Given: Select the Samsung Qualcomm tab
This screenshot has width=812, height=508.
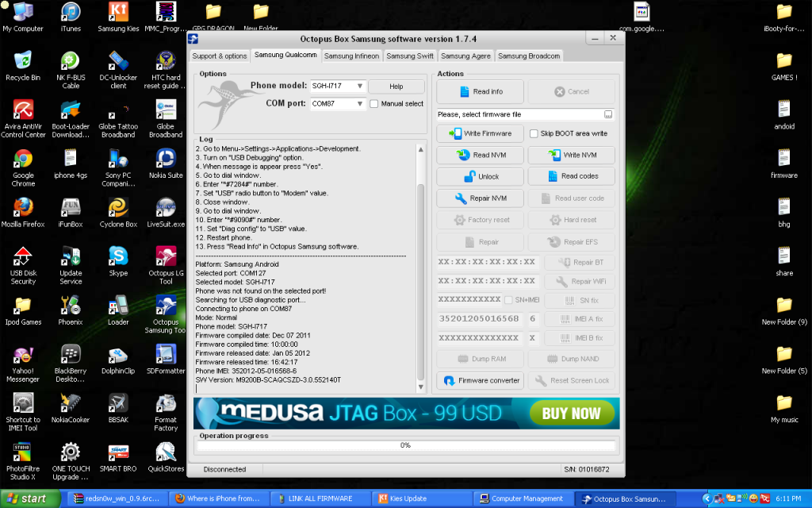Looking at the screenshot, I should (x=285, y=55).
